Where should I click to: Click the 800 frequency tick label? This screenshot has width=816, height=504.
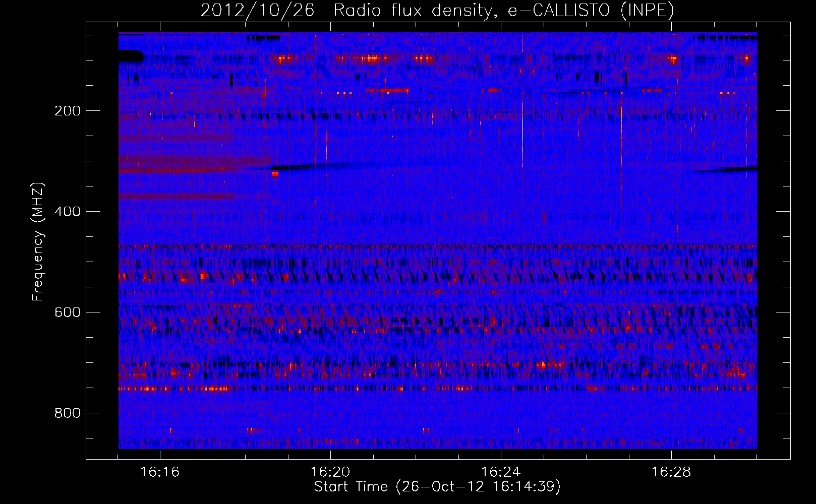coord(68,413)
